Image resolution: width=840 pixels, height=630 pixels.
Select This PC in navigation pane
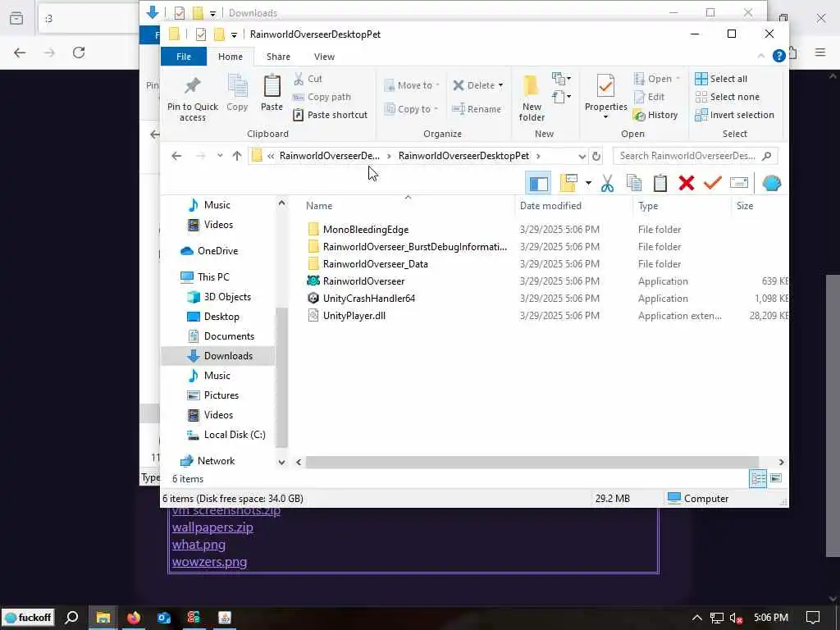coord(212,277)
